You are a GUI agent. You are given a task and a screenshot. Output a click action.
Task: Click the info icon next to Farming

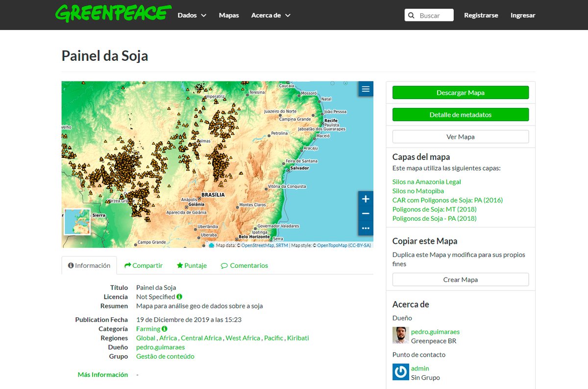coord(165,329)
